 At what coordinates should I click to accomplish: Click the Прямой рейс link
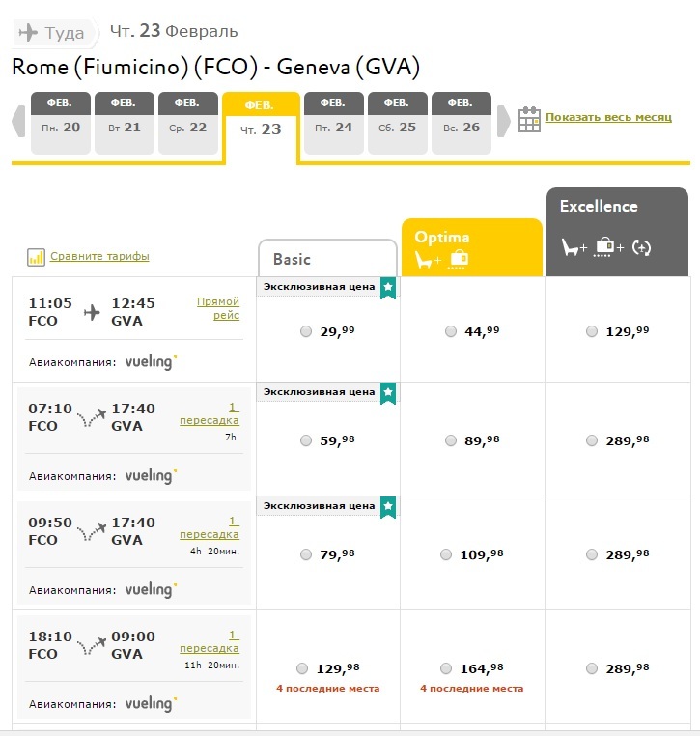click(x=218, y=308)
